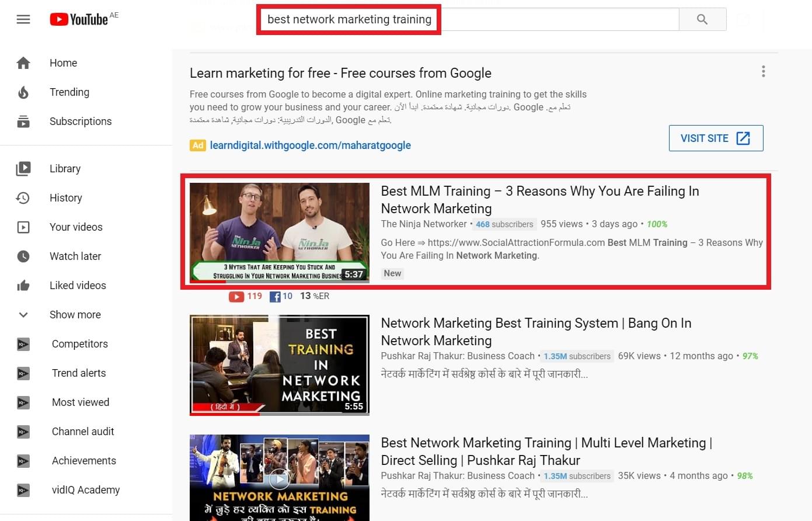Open vidIQ Channel audit icon
Viewport: 812px width, 521px height.
click(x=23, y=432)
